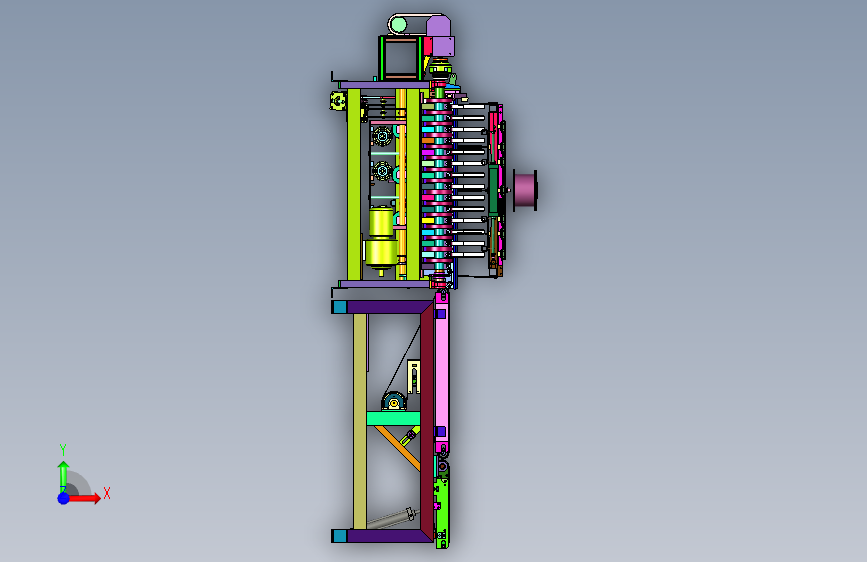Select the bright green horizontal crossbar
The image size is (867, 562).
click(x=393, y=418)
